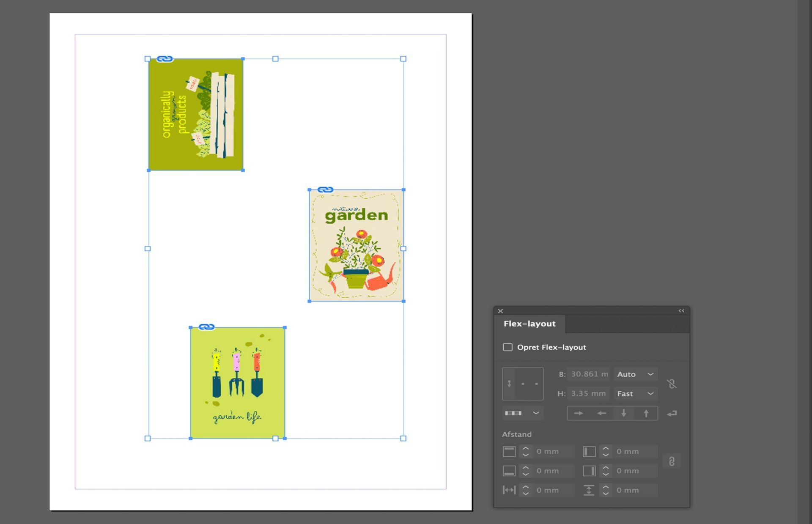This screenshot has height=524, width=812.
Task: Toggle the broken-link width/height constraint icon
Action: [x=672, y=384]
